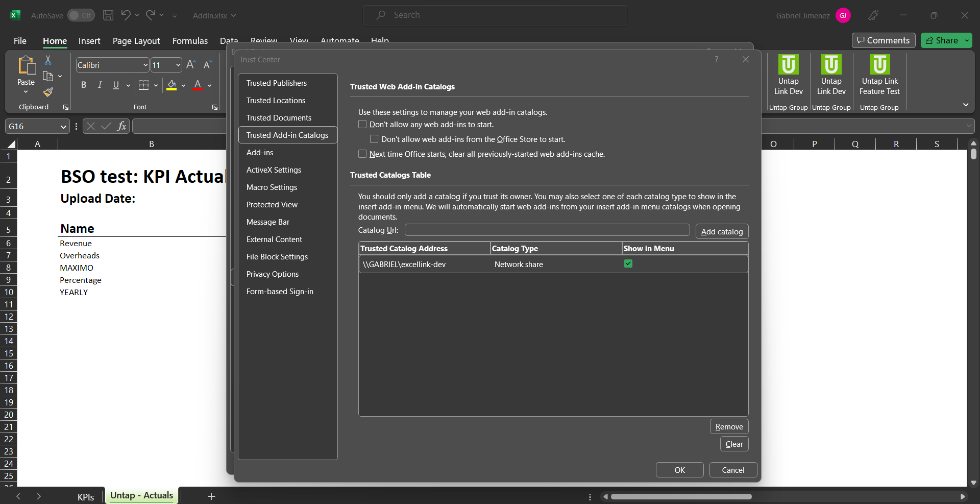Check Don't allow Office Store add-ins

coord(374,139)
